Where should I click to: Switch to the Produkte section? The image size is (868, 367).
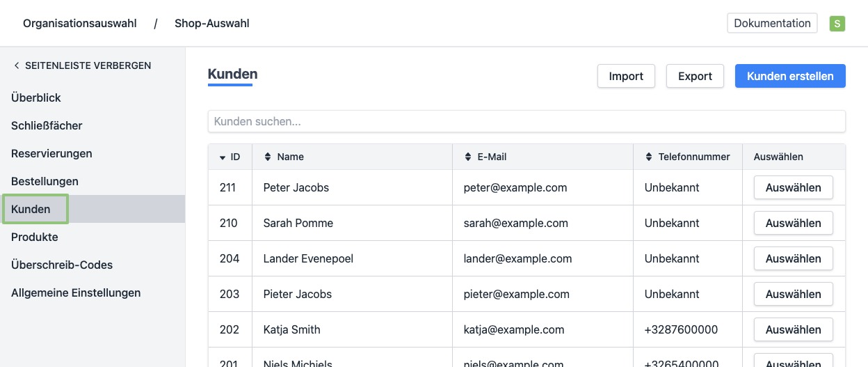coord(35,237)
